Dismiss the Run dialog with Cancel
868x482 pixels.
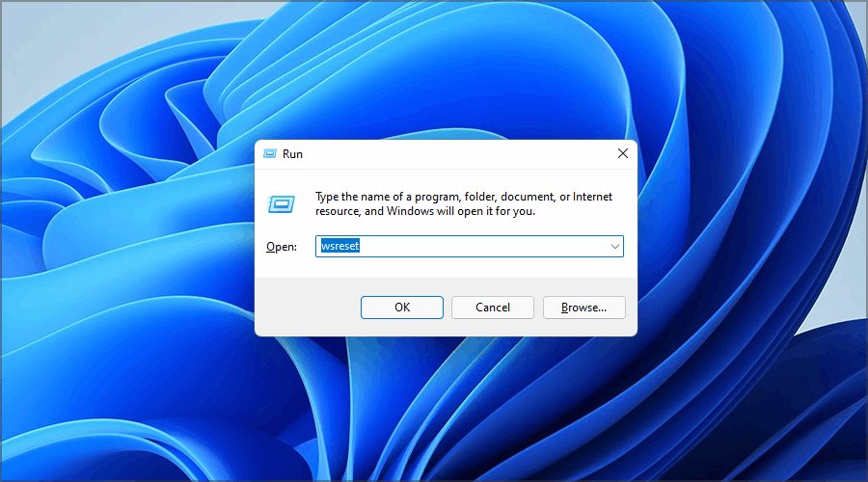(493, 308)
